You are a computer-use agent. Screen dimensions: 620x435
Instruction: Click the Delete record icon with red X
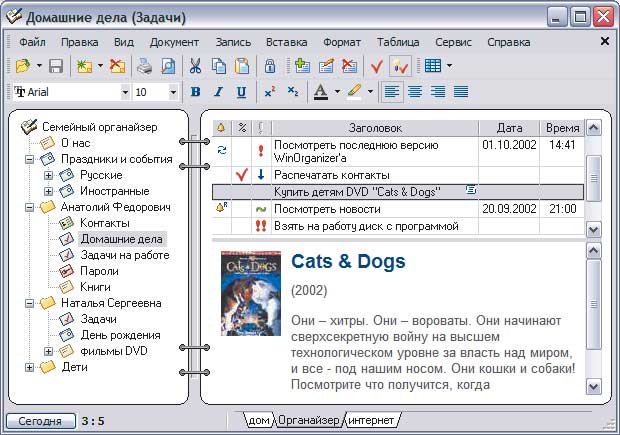349,66
